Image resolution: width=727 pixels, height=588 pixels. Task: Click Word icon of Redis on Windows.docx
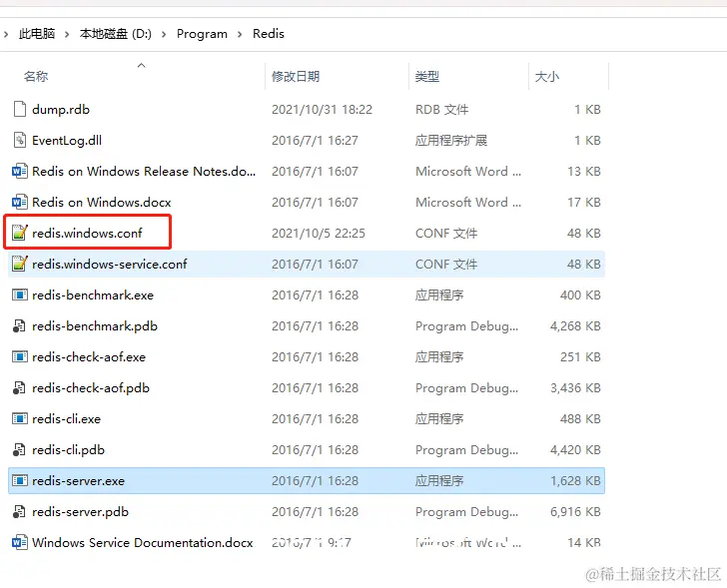click(x=20, y=203)
